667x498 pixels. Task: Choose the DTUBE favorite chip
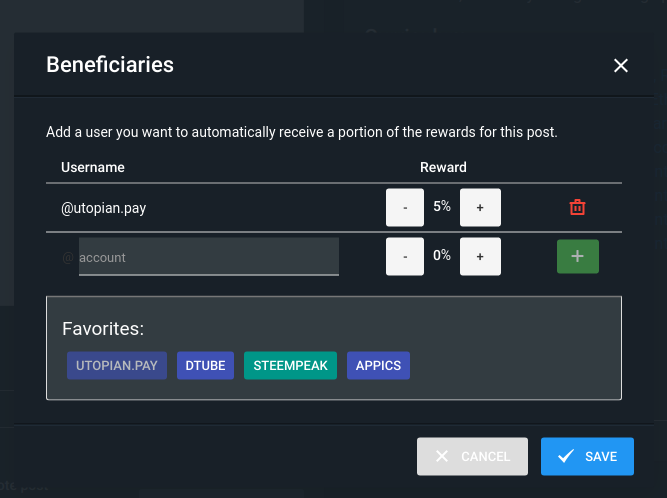(x=205, y=365)
